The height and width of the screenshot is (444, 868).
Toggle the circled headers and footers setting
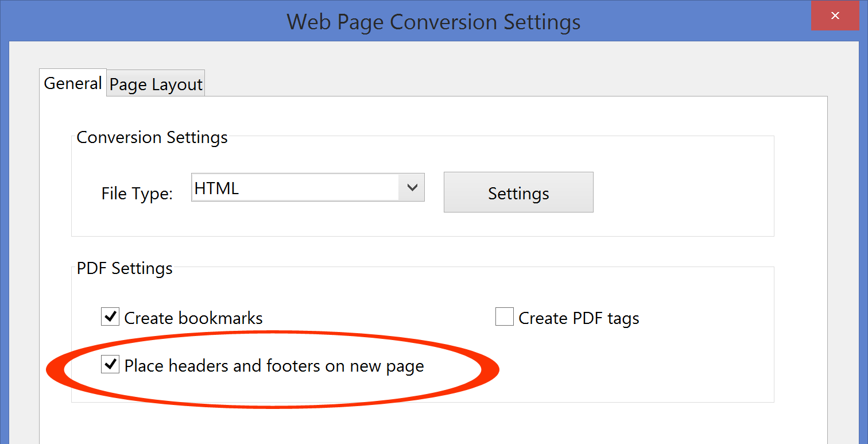click(x=110, y=364)
